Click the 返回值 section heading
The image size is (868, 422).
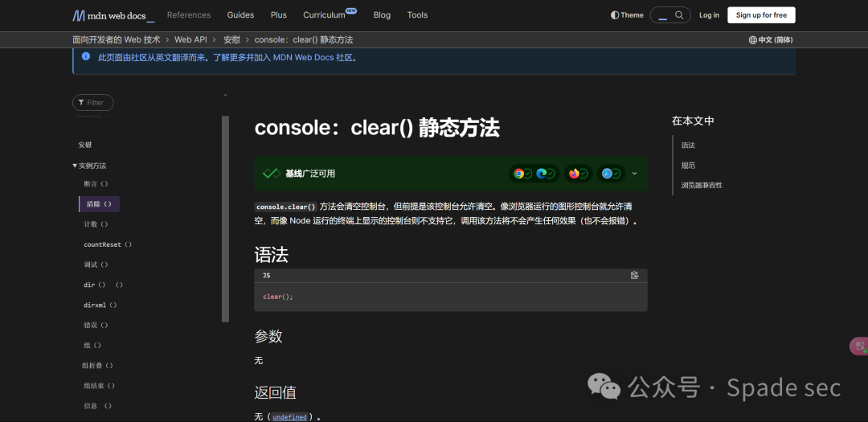(x=275, y=392)
